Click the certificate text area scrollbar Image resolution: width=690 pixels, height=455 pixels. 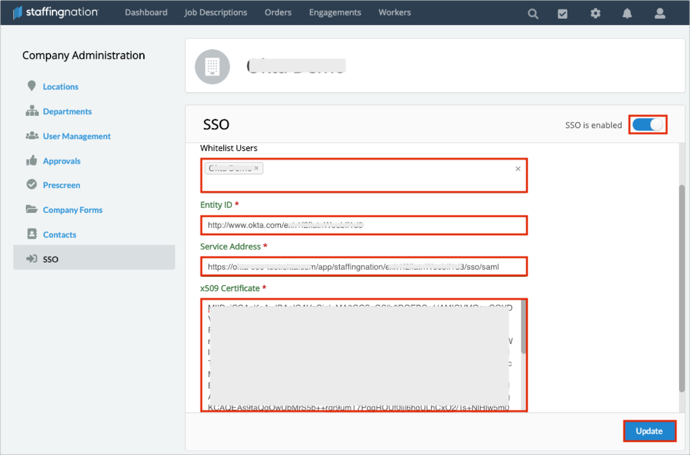pyautogui.click(x=524, y=327)
